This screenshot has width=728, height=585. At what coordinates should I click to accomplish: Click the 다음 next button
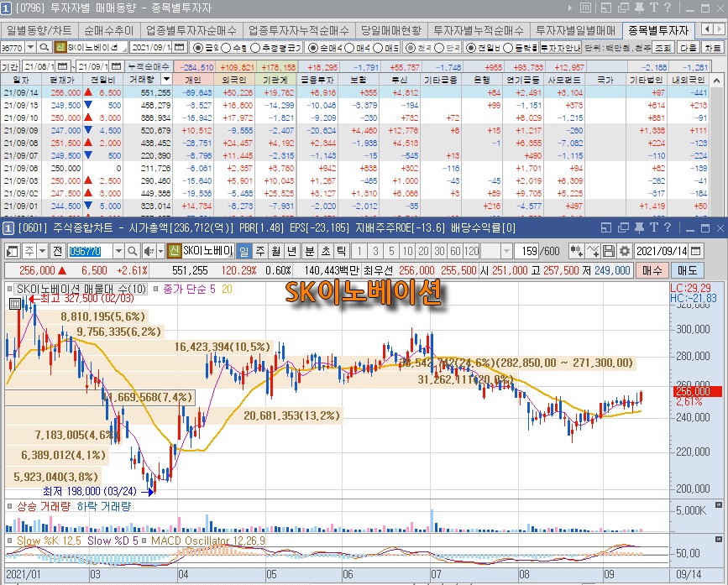[688, 48]
